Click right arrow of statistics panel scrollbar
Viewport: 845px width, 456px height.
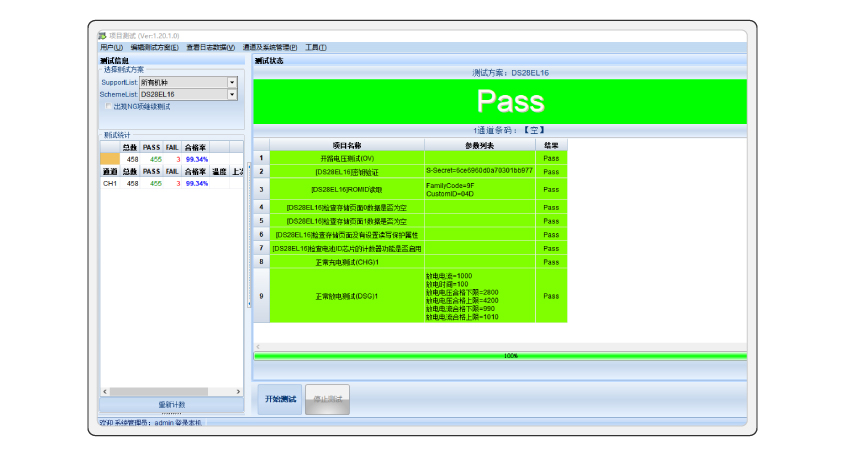click(x=238, y=391)
